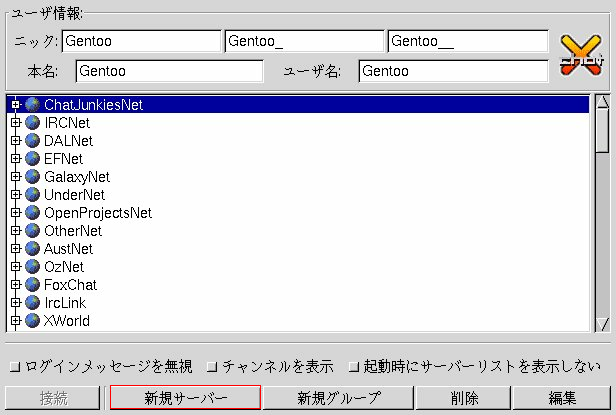
Task: Focus the 本名 real name field
Action: tap(169, 71)
